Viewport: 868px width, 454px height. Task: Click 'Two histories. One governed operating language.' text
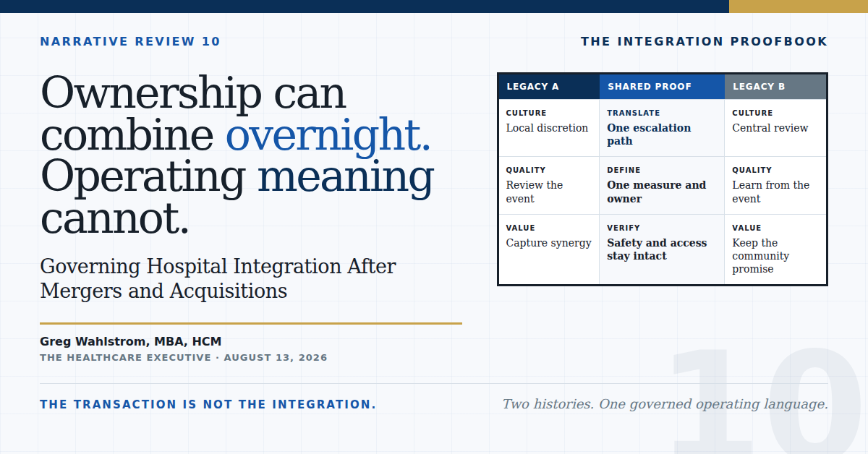click(665, 404)
